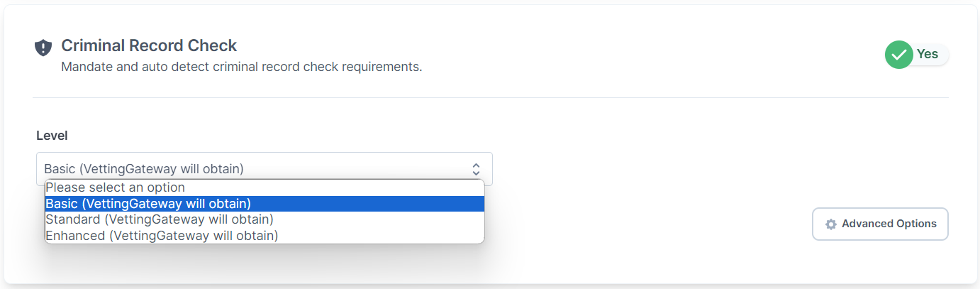Viewport: 980px width, 289px height.
Task: Click the Advanced Options text label
Action: point(889,224)
